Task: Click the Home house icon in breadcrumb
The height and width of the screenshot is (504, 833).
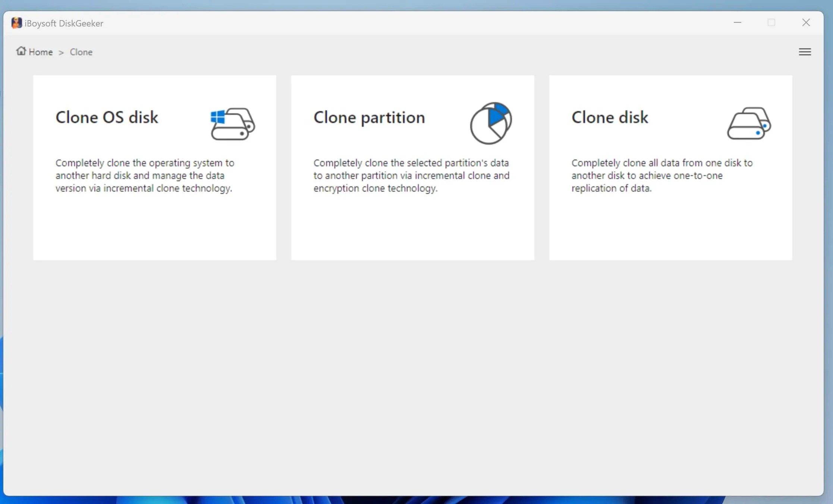Action: tap(21, 51)
